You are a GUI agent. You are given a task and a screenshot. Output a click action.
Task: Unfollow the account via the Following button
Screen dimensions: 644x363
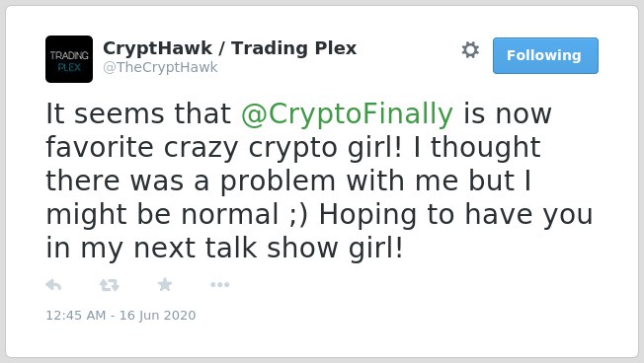545,56
